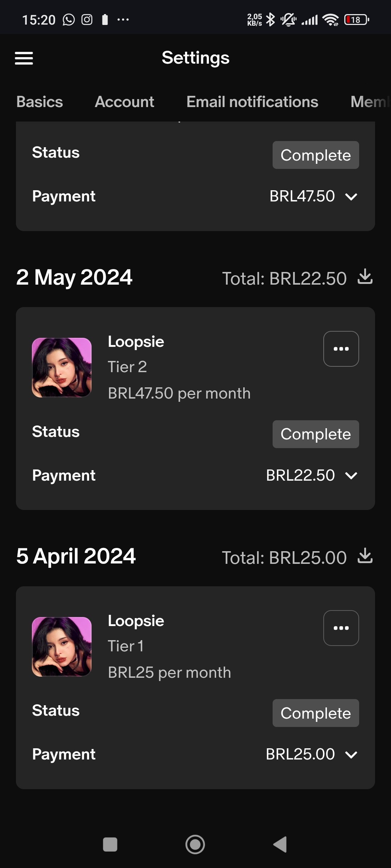
Task: Tap the Android back navigation button
Action: [x=280, y=844]
